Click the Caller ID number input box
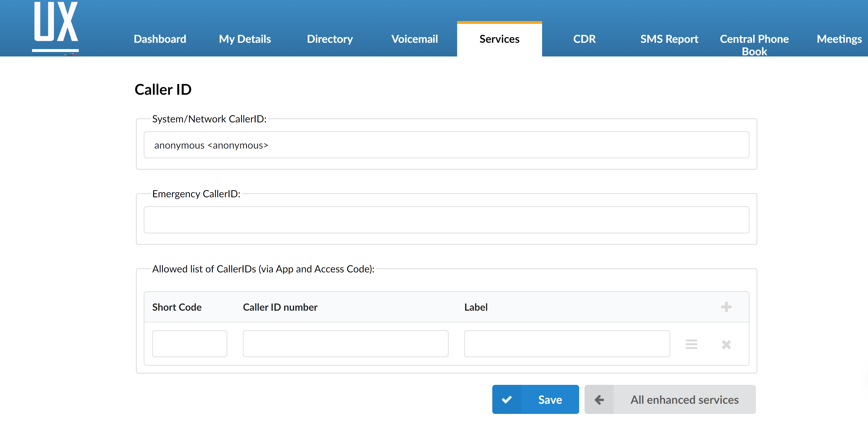The height and width of the screenshot is (421, 868). pos(346,344)
